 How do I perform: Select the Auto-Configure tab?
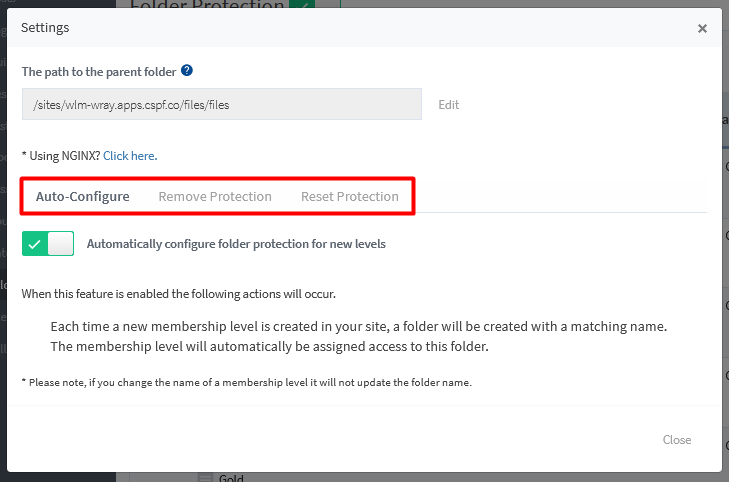coord(83,197)
